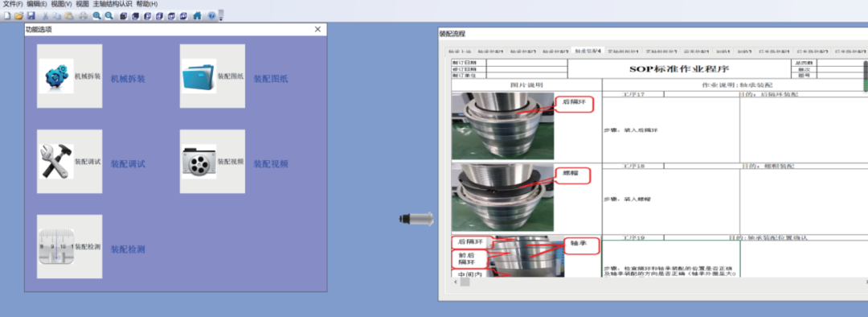Expand the toolbar overflow arrow

[221, 17]
